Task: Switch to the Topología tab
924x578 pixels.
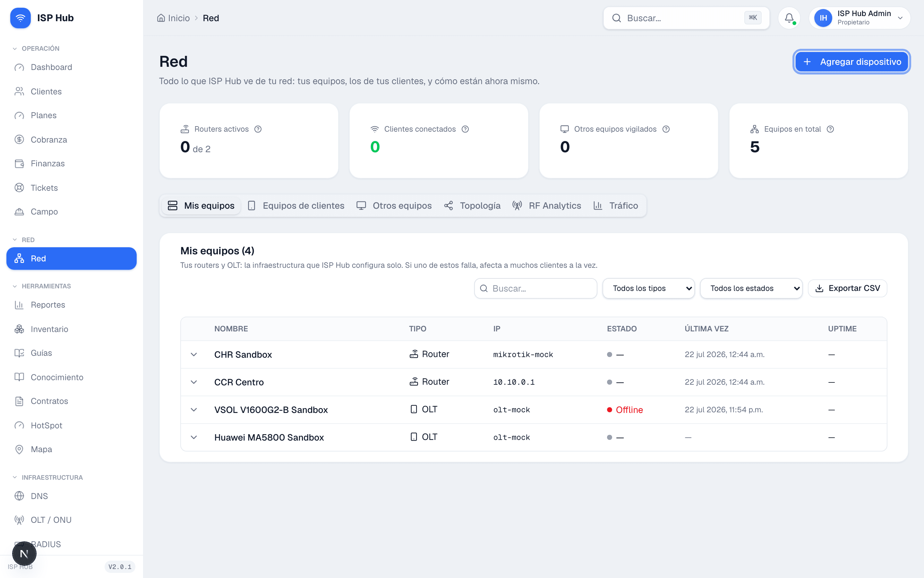Action: point(472,206)
